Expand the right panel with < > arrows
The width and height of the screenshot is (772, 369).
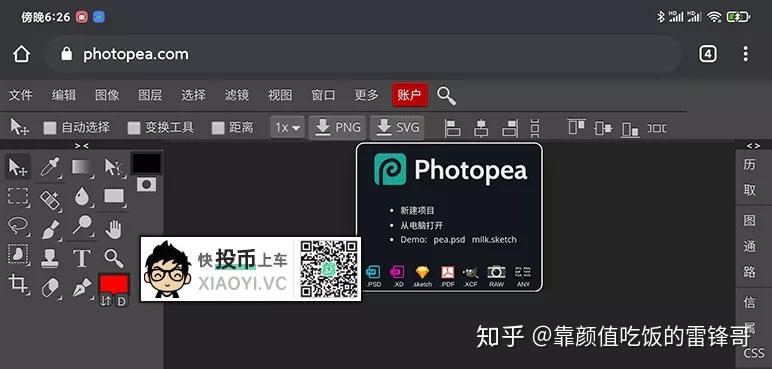pos(753,145)
